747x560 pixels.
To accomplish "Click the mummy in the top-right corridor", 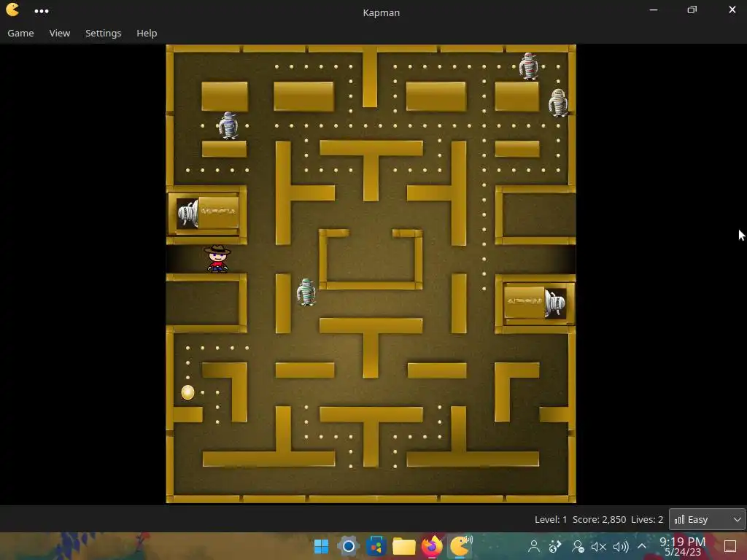I will (528, 66).
